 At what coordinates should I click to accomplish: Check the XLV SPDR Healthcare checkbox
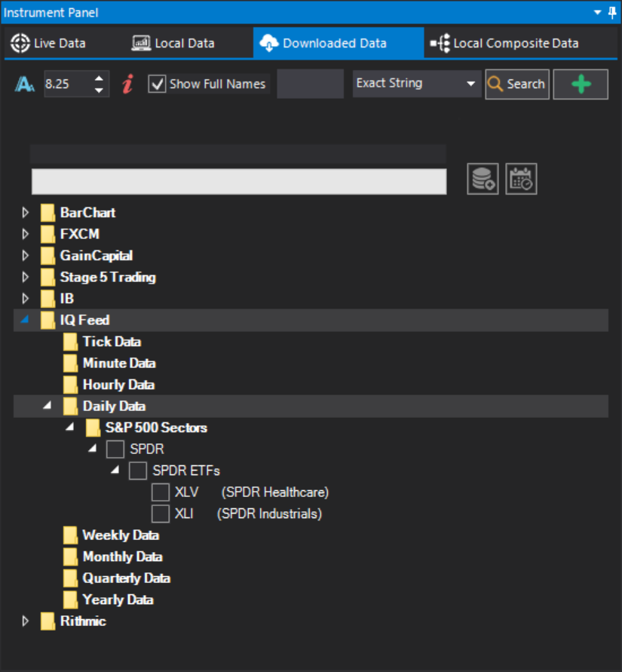pos(161,492)
